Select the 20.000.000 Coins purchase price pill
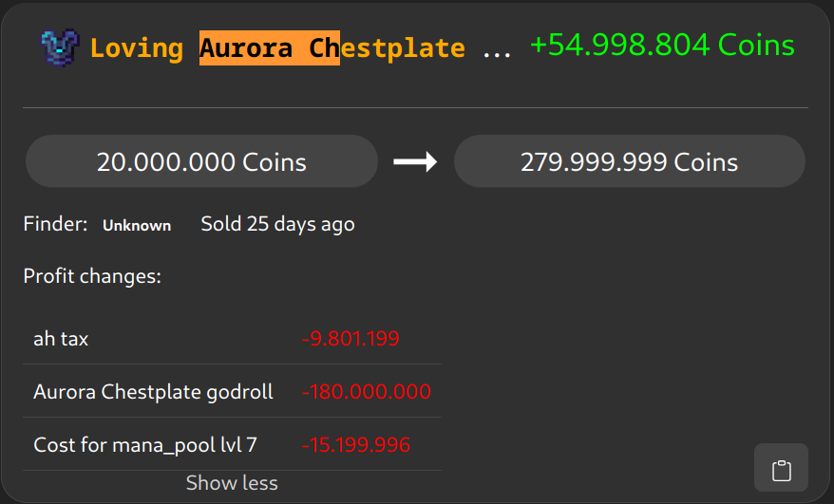 click(201, 162)
